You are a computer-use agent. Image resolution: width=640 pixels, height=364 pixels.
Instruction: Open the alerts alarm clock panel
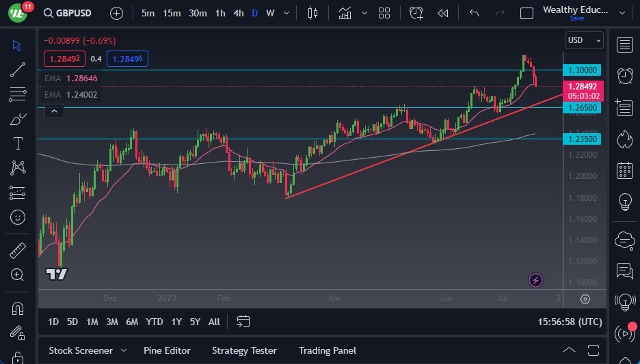624,75
